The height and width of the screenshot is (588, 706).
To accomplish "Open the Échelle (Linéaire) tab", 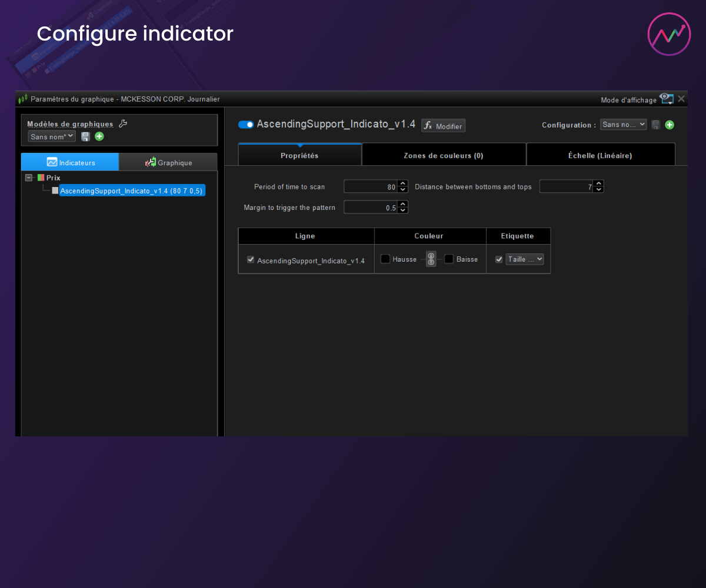I will pos(600,156).
